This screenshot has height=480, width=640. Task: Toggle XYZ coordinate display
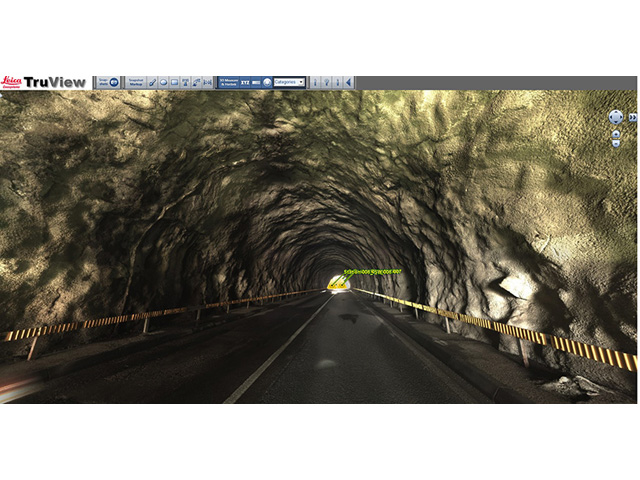(x=244, y=82)
